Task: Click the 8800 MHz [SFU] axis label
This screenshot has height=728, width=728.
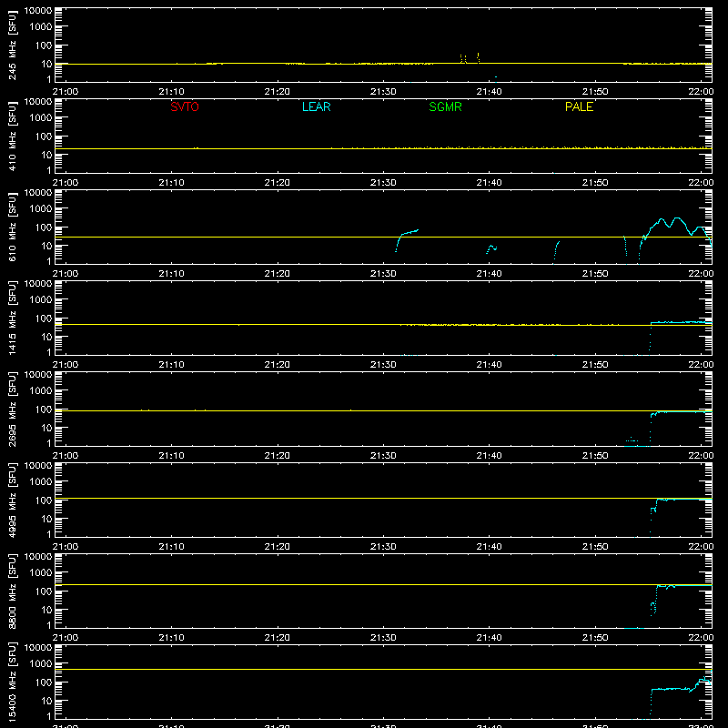Action: 13,591
